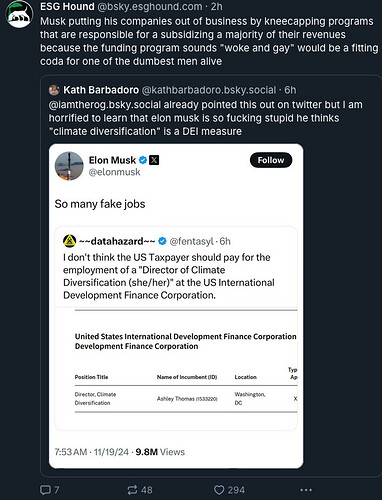Click the @elonmusk handle
The image size is (382, 500).
(x=114, y=172)
